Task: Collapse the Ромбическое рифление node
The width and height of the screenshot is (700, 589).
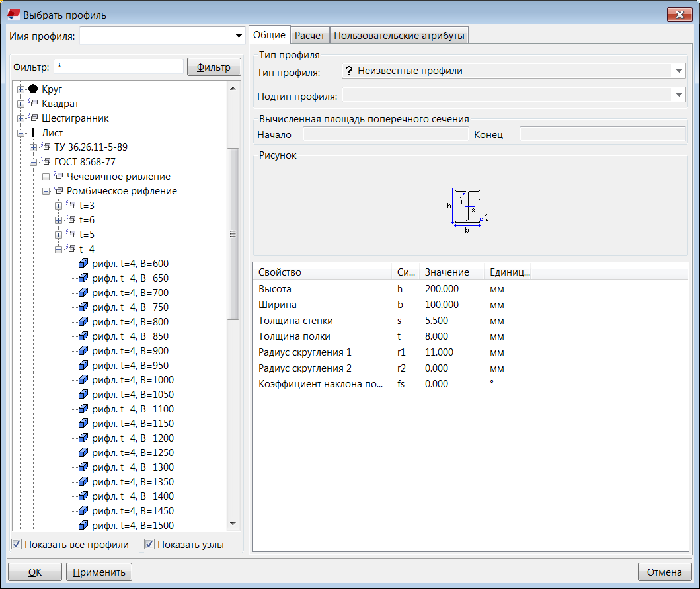Action: pos(46,191)
